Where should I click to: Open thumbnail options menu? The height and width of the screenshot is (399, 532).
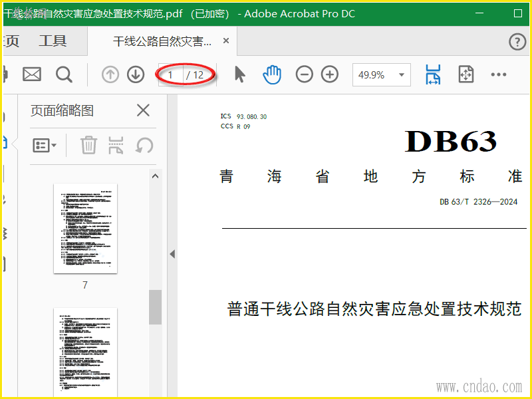tap(45, 146)
